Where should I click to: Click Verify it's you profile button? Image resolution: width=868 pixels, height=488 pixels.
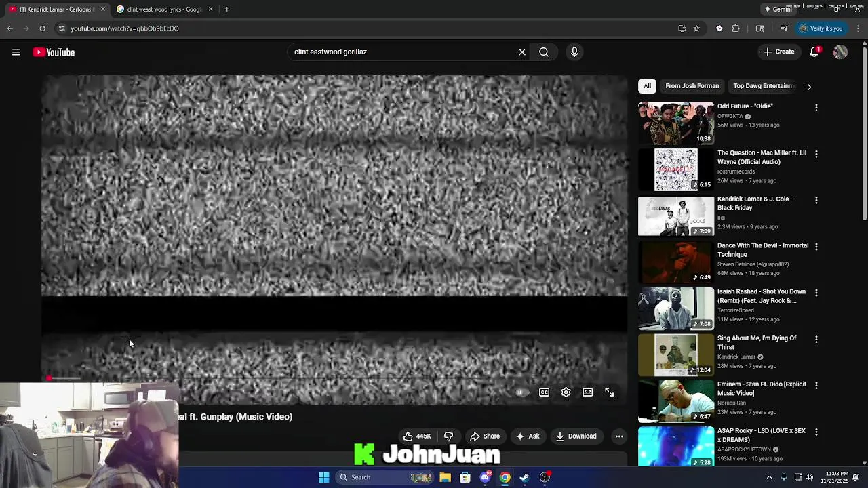tap(821, 28)
